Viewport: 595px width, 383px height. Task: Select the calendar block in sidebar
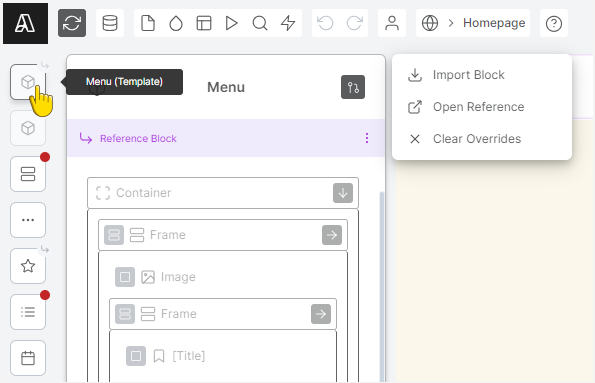[28, 358]
